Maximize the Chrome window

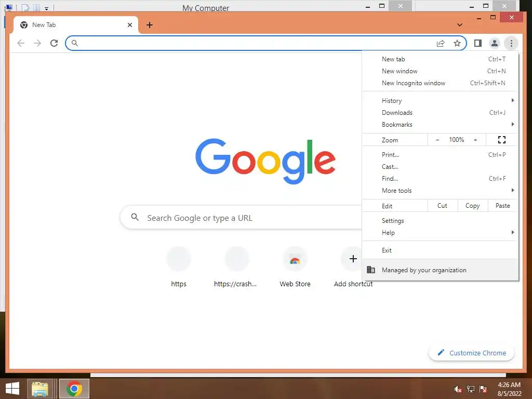(x=493, y=17)
